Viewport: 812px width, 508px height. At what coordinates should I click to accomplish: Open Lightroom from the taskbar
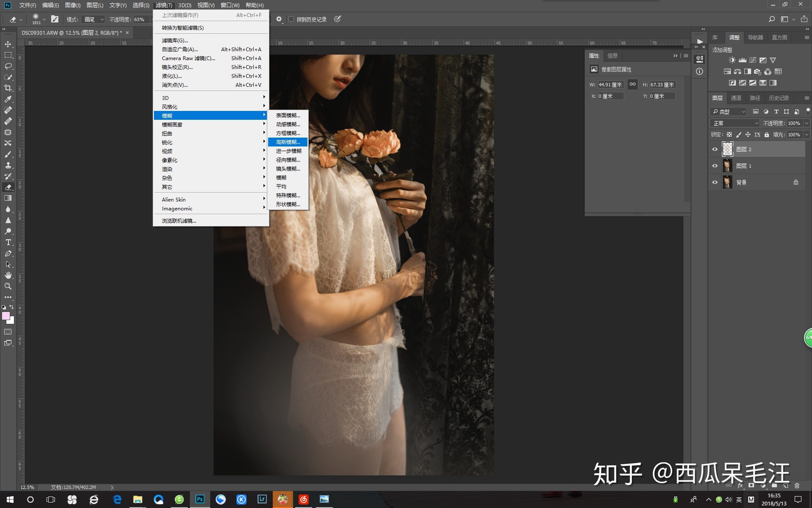[262, 499]
